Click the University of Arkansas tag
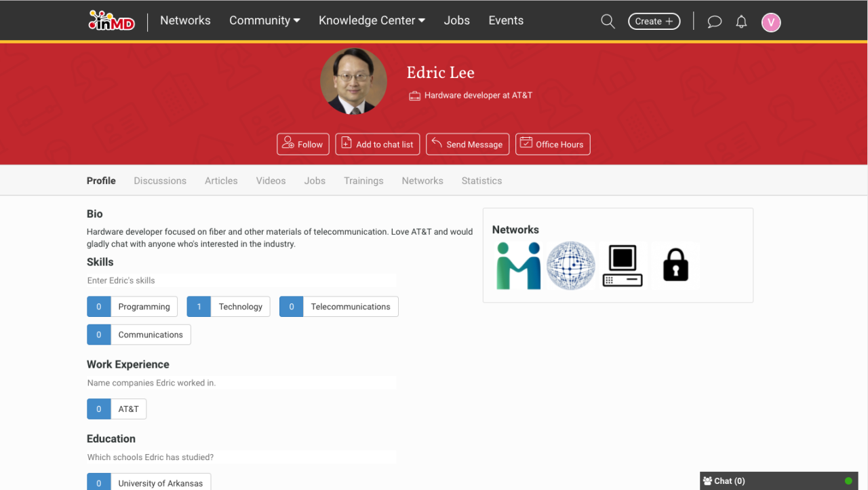The image size is (868, 490). (x=149, y=482)
